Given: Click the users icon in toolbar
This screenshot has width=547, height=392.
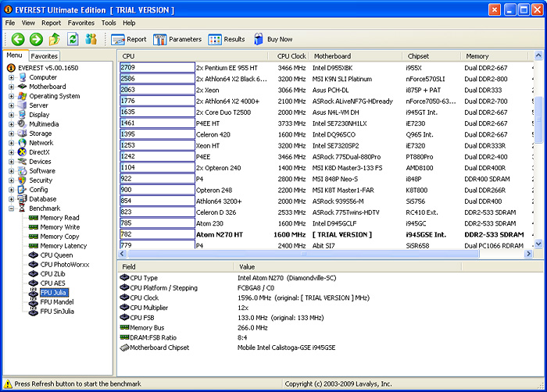Looking at the screenshot, I should (x=91, y=39).
